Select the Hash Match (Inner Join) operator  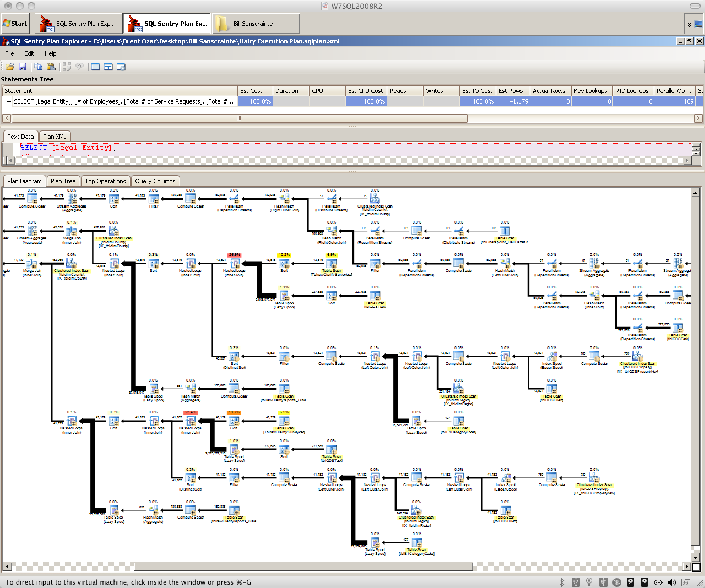tap(594, 296)
